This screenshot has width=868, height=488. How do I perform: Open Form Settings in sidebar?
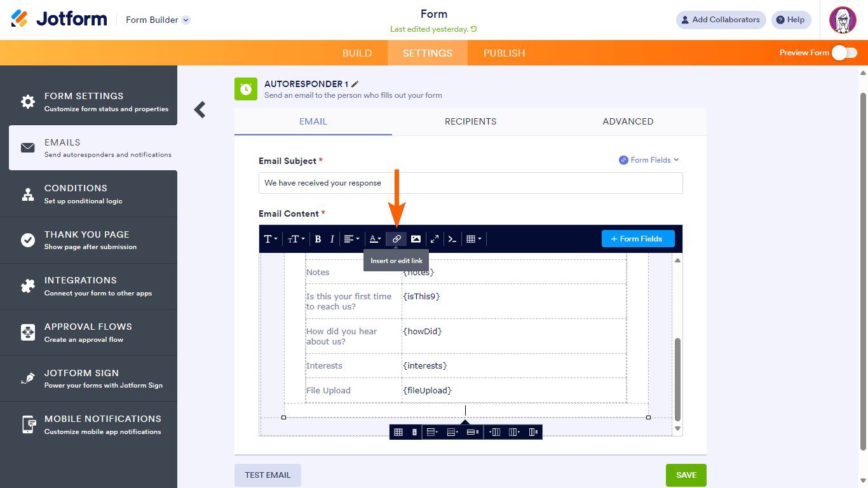[89, 102]
